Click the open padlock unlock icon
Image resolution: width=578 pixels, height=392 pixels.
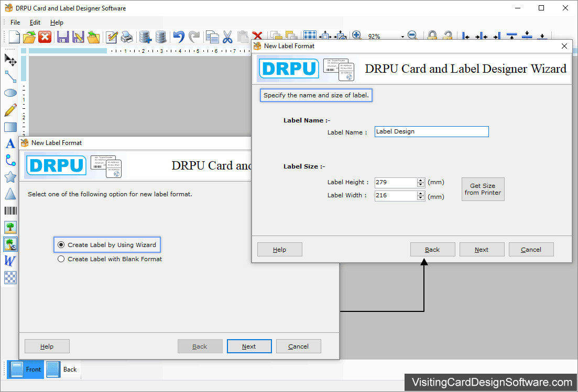(448, 36)
